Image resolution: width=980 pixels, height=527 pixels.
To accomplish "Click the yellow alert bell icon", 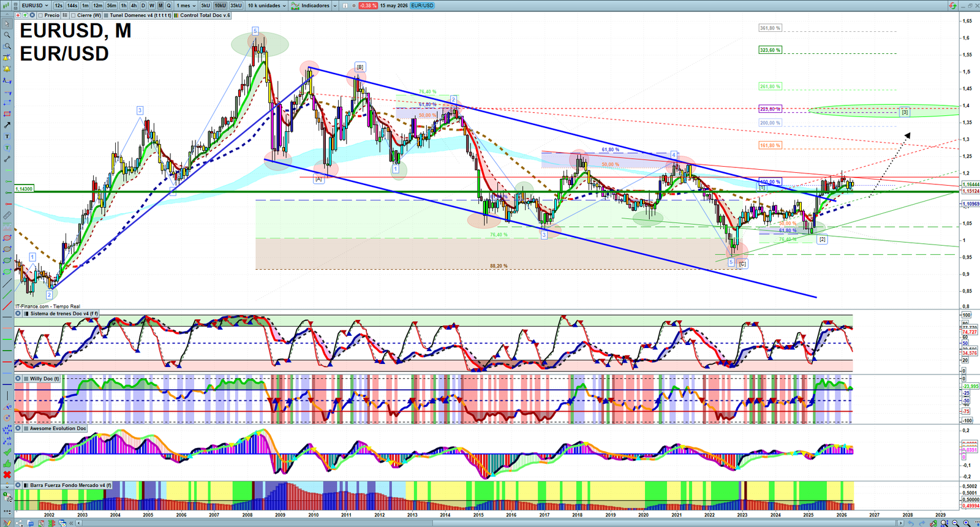I will [x=7, y=69].
